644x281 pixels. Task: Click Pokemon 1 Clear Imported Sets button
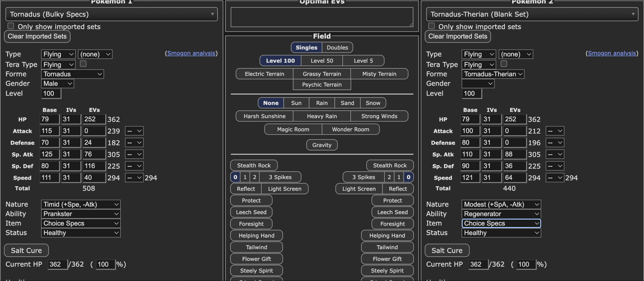(37, 36)
